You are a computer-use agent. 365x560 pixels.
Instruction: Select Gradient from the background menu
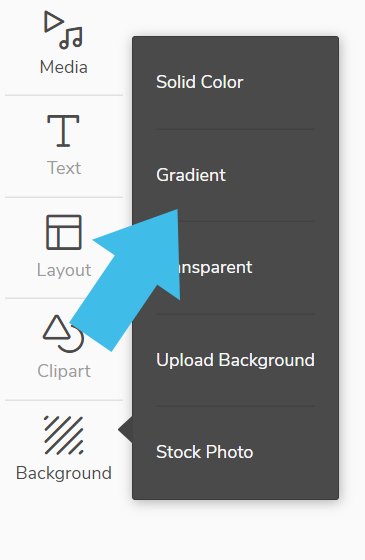(191, 175)
